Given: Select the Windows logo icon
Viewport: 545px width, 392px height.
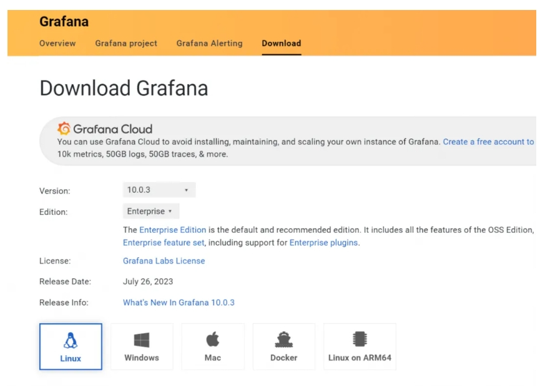Looking at the screenshot, I should pos(142,340).
